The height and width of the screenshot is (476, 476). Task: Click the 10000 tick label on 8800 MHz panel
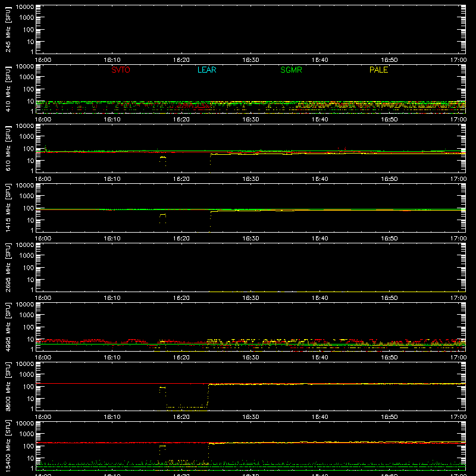point(25,364)
